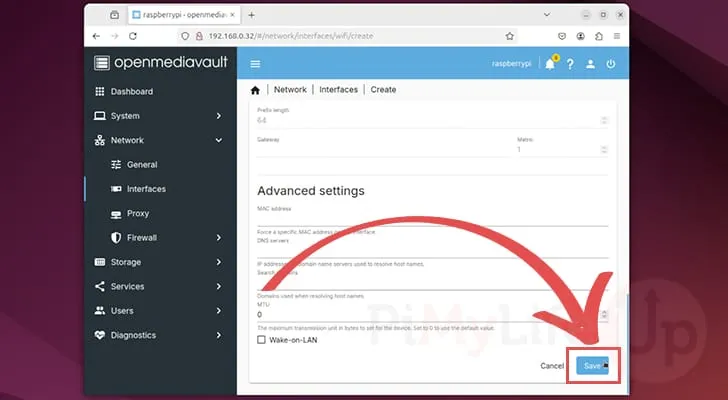Expand the Firewall submenu chevron

(x=219, y=238)
